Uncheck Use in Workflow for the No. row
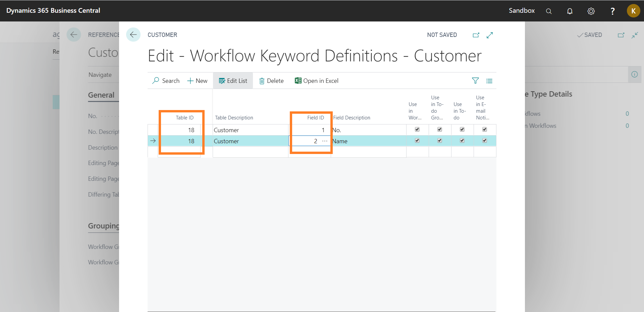 click(417, 129)
